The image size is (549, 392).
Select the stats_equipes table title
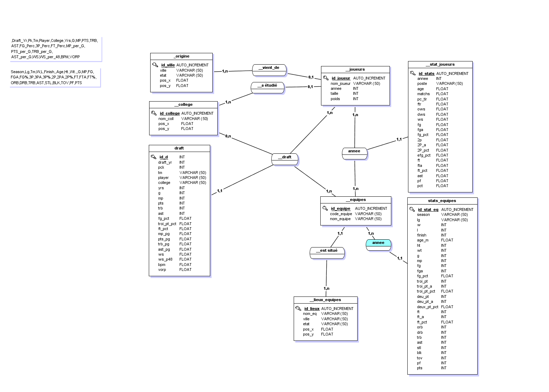(x=442, y=201)
